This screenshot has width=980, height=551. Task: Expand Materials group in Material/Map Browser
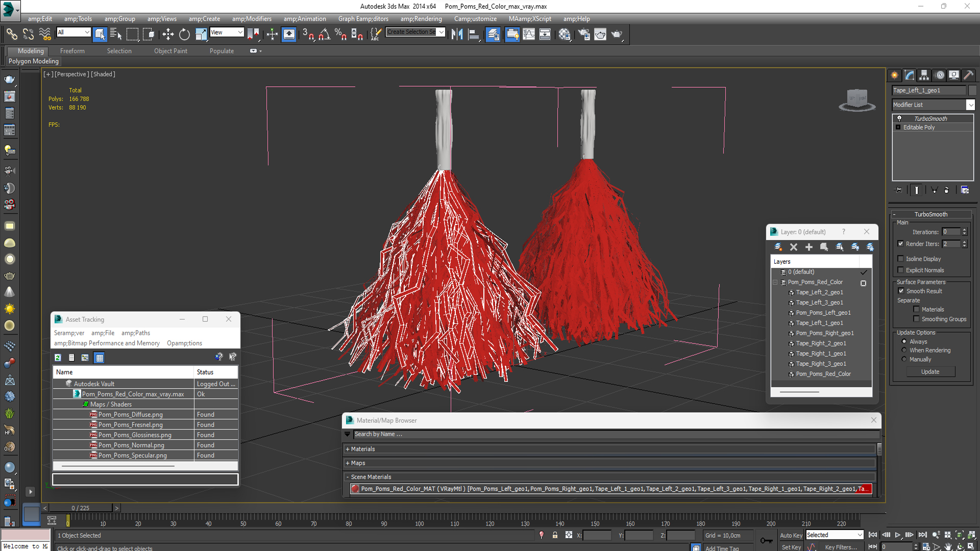coord(348,449)
